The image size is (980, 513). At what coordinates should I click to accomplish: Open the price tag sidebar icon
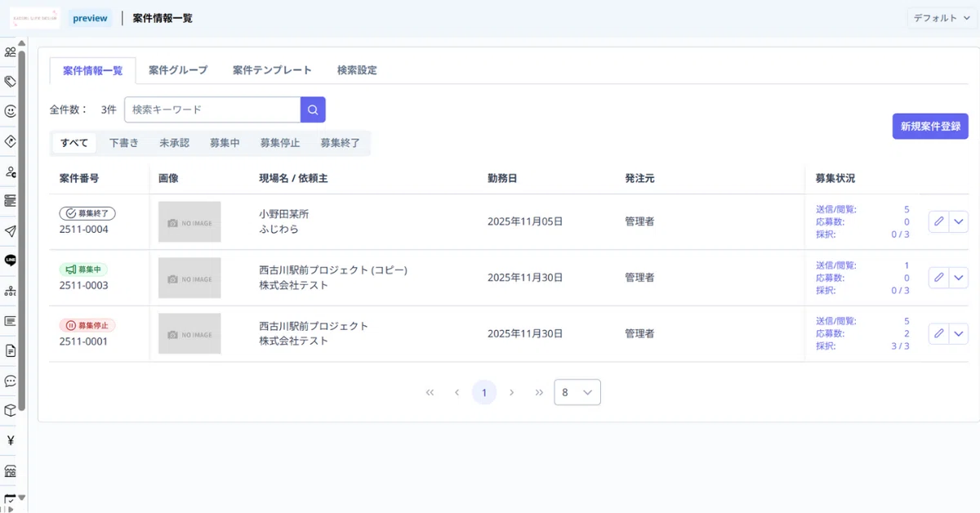[11, 82]
